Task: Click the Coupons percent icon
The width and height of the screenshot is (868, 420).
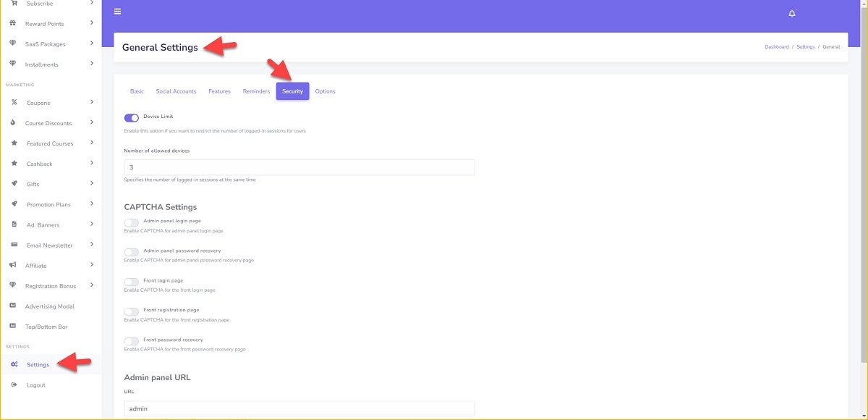Action: (x=14, y=103)
